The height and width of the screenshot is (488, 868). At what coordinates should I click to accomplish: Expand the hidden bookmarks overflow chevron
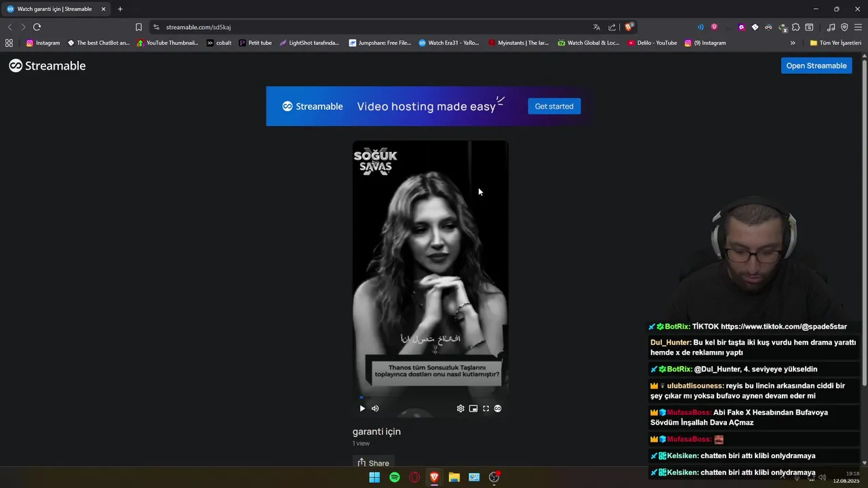click(x=793, y=43)
